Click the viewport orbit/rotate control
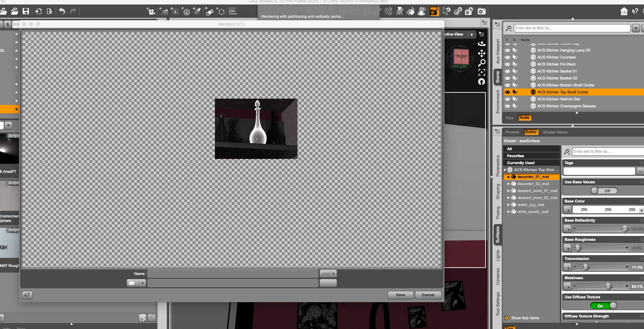The height and width of the screenshot is (329, 644). click(482, 44)
